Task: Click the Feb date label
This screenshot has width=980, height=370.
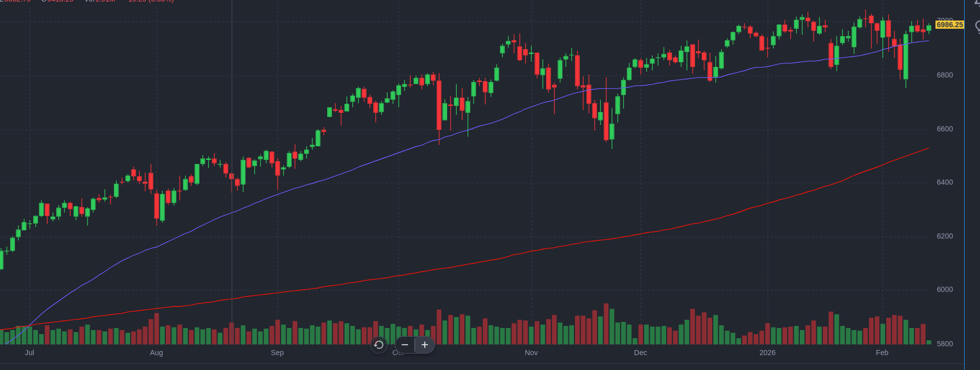Action: click(882, 353)
